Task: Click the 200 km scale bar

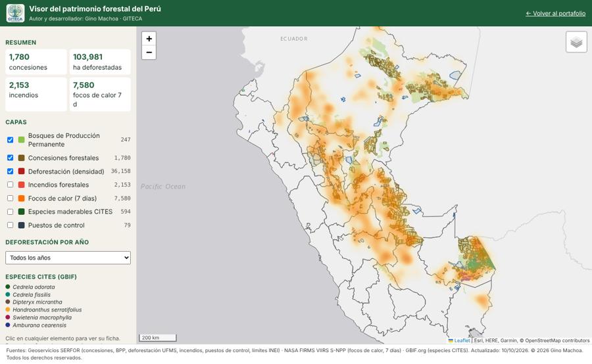Action: pyautogui.click(x=157, y=338)
